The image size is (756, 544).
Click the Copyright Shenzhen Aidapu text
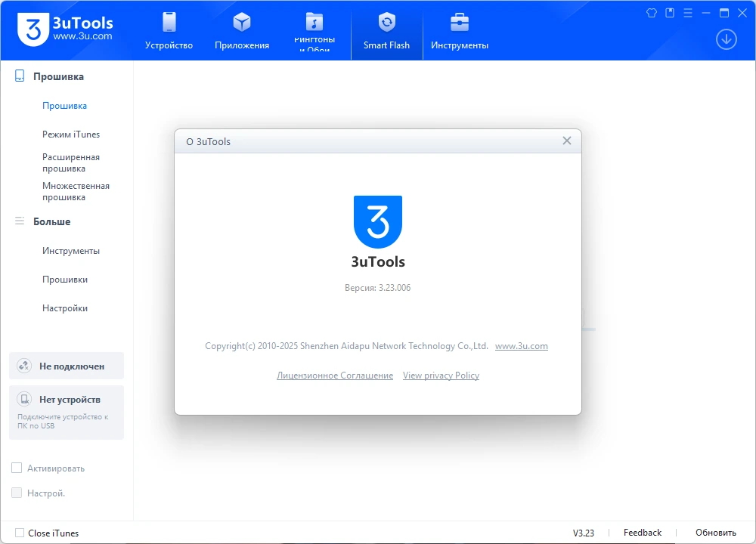346,346
